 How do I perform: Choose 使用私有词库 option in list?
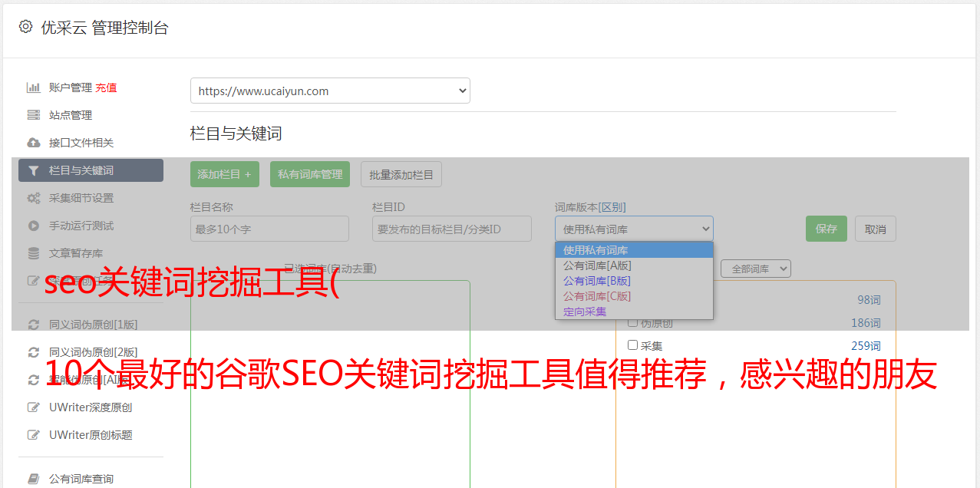point(634,250)
